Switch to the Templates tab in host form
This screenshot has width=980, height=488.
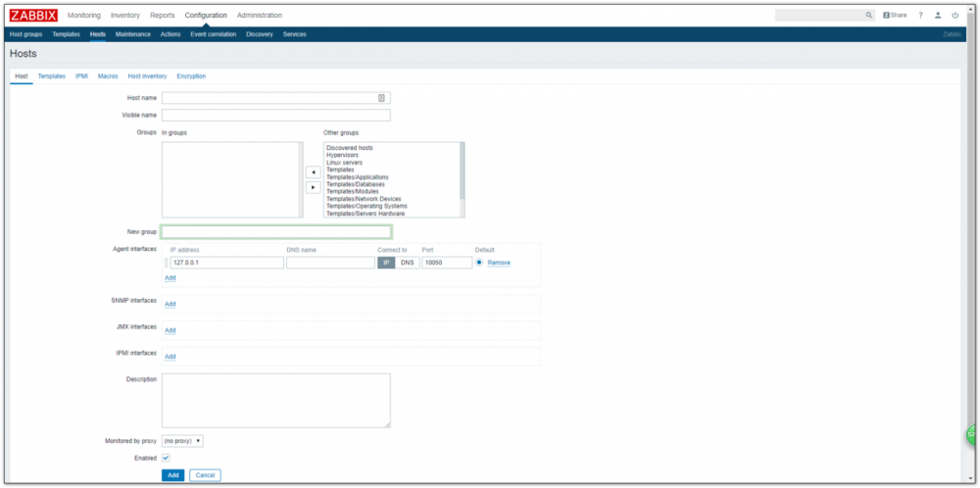pos(51,76)
